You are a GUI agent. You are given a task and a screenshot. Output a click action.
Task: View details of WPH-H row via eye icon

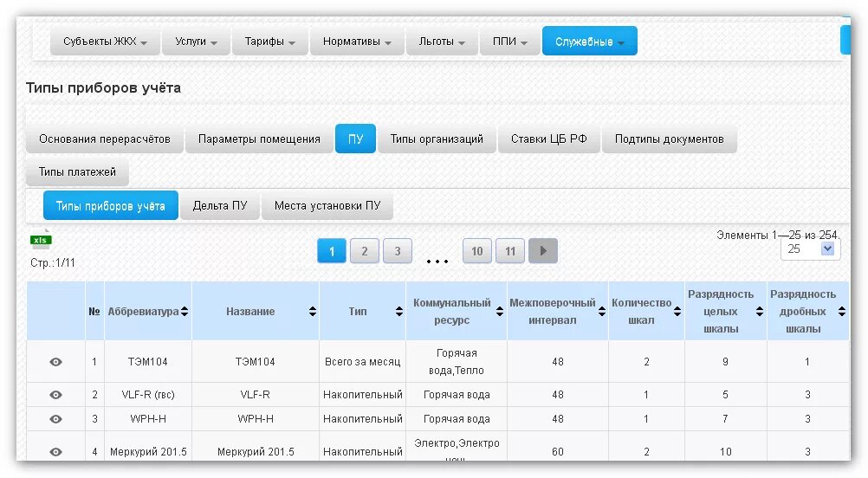56,419
